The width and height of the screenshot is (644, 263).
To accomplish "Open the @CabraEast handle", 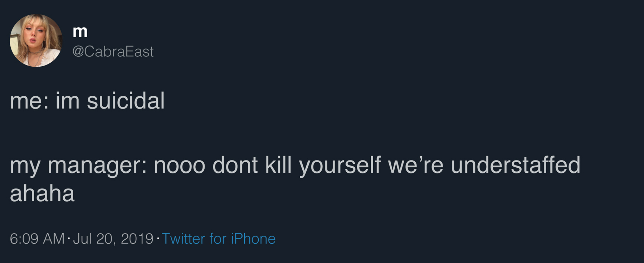I will point(113,52).
